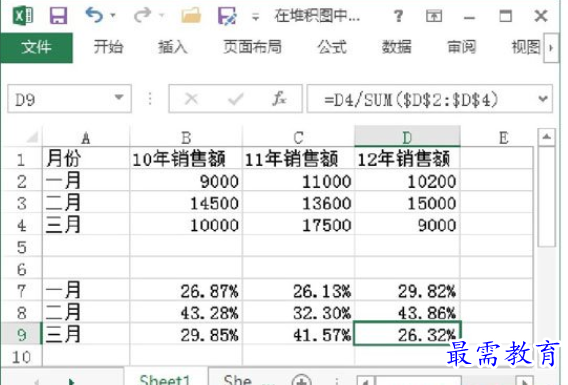
Task: Open the 文件 File tab
Action: [x=36, y=47]
